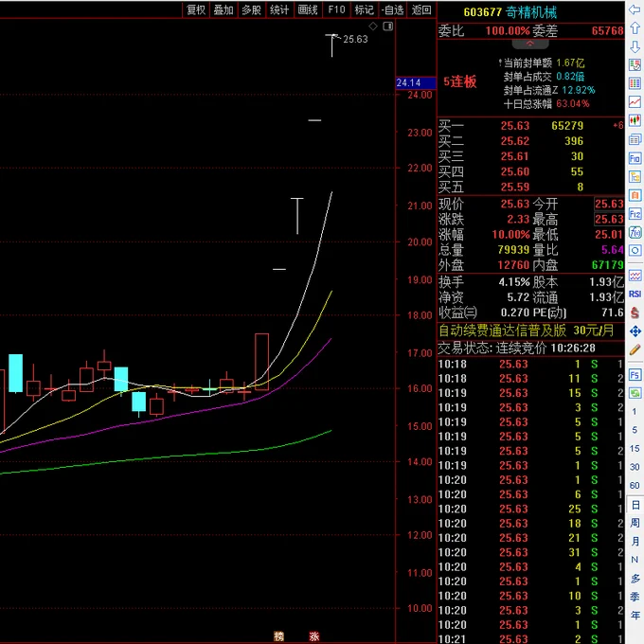Viewport: 644px width, 644px height.
Task: Select 多 multi-period view
Action: pyautogui.click(x=635, y=579)
